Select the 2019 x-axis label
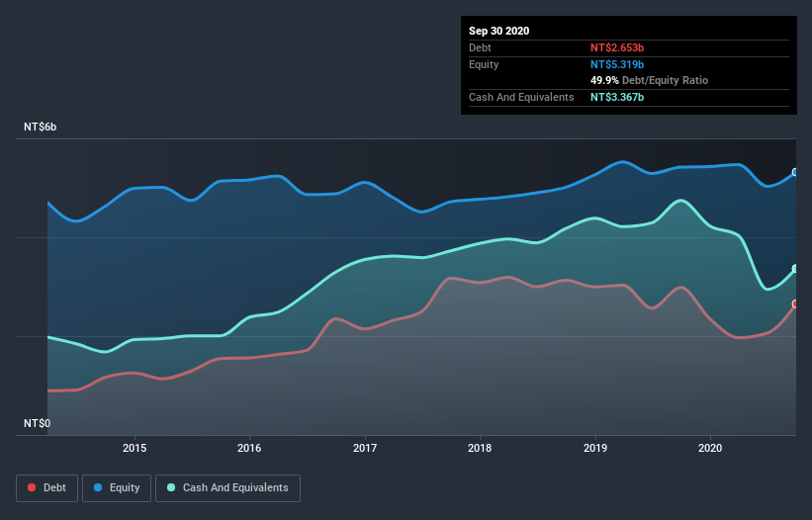This screenshot has width=812, height=520. tap(595, 448)
